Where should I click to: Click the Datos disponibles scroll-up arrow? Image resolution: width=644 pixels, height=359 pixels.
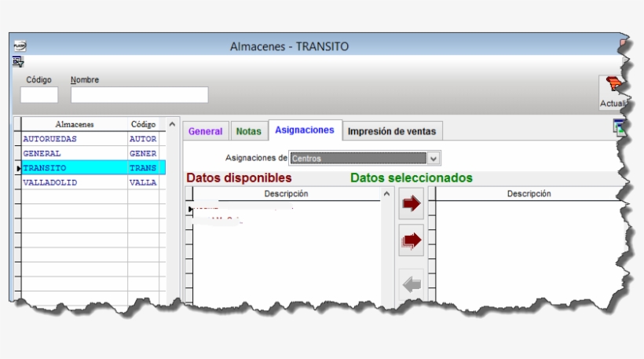coord(386,193)
